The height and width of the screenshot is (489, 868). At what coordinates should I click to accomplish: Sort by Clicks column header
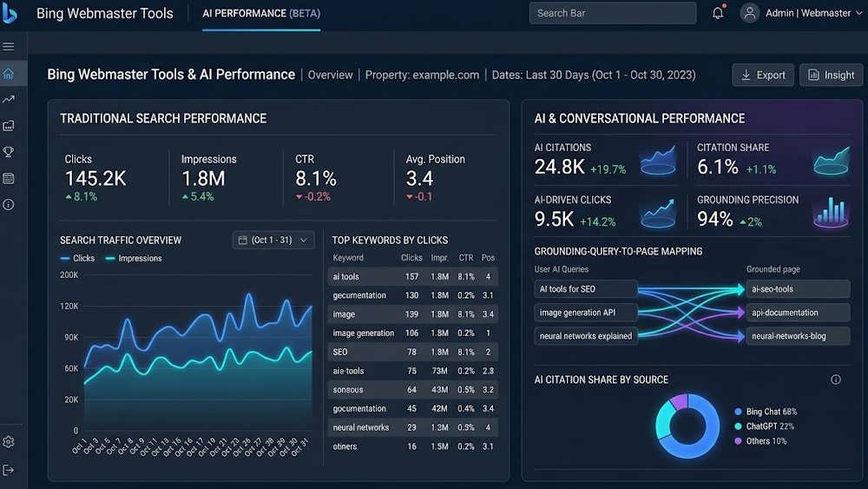tap(411, 257)
